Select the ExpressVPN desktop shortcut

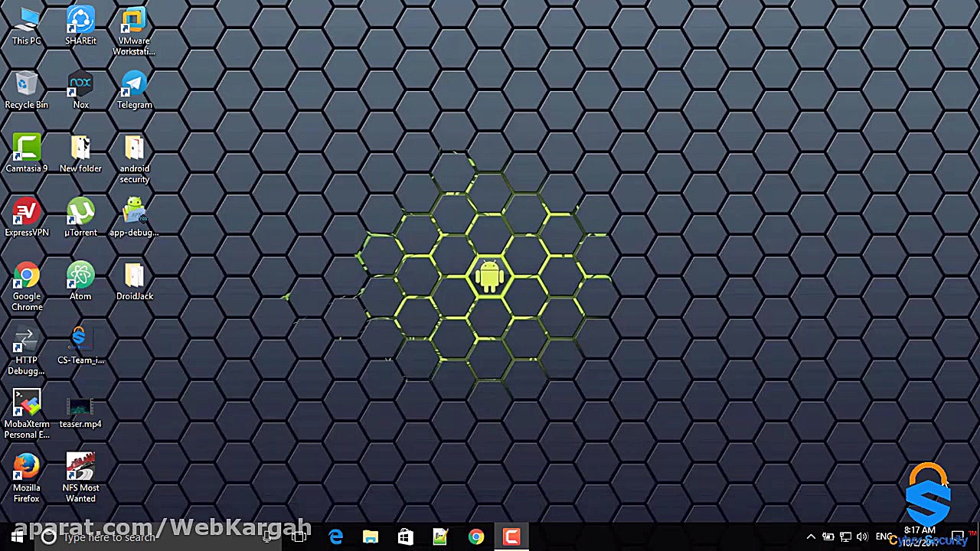[x=27, y=218]
